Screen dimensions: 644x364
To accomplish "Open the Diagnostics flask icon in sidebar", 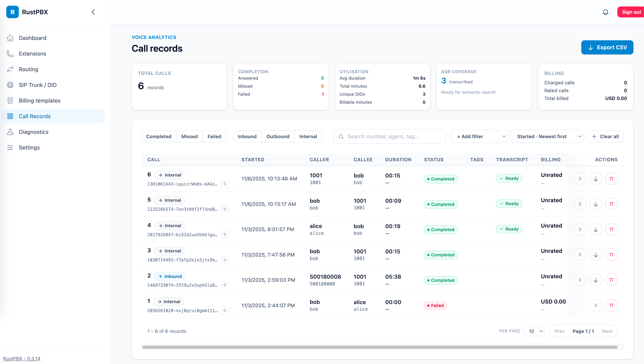I will 10,132.
